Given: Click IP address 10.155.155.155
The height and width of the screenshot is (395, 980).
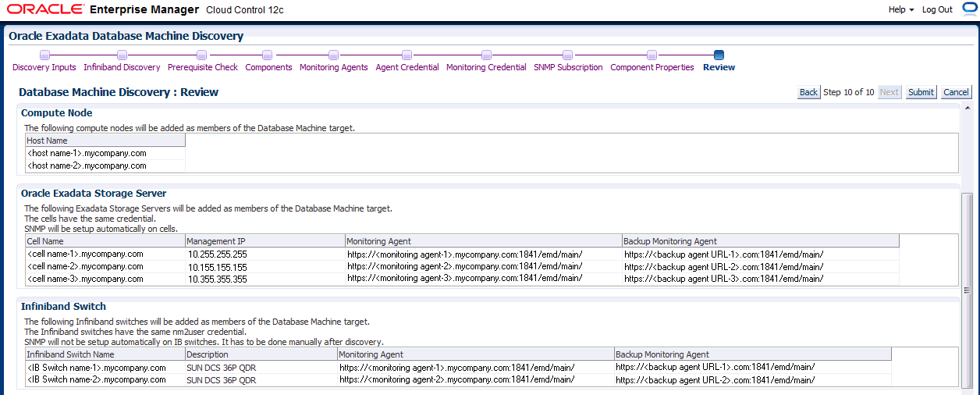Looking at the screenshot, I should coord(217,267).
